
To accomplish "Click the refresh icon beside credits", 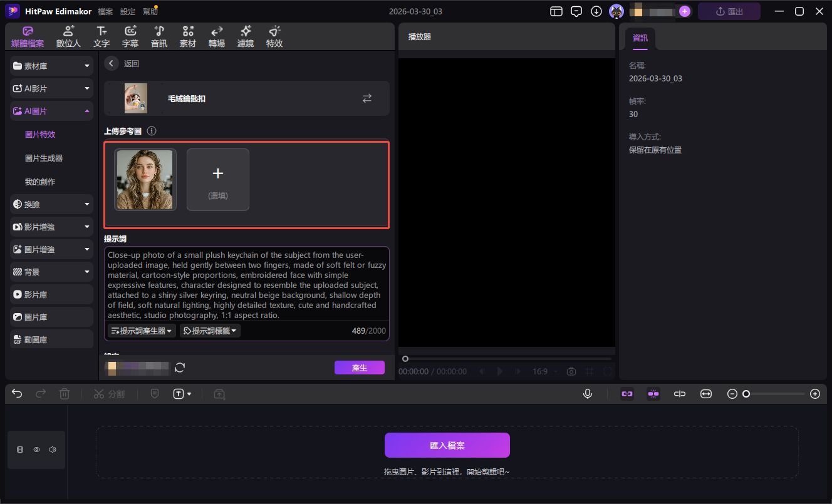I will point(180,368).
